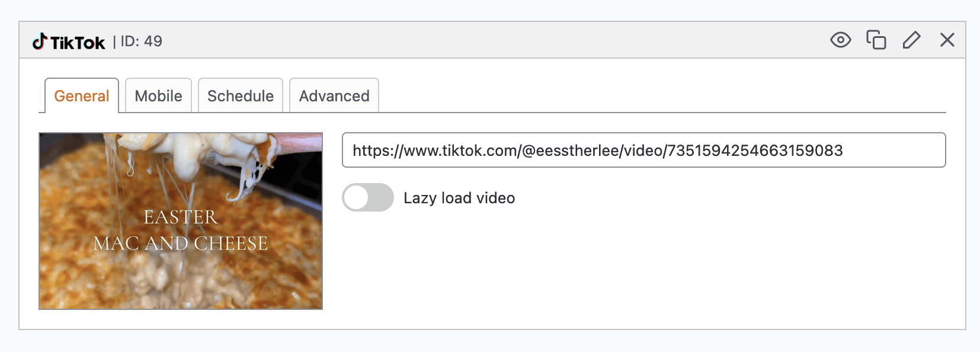The height and width of the screenshot is (352, 980).
Task: Click the "EASTER MAC AND CHEESE" caption on thumbnail
Action: pyautogui.click(x=181, y=231)
